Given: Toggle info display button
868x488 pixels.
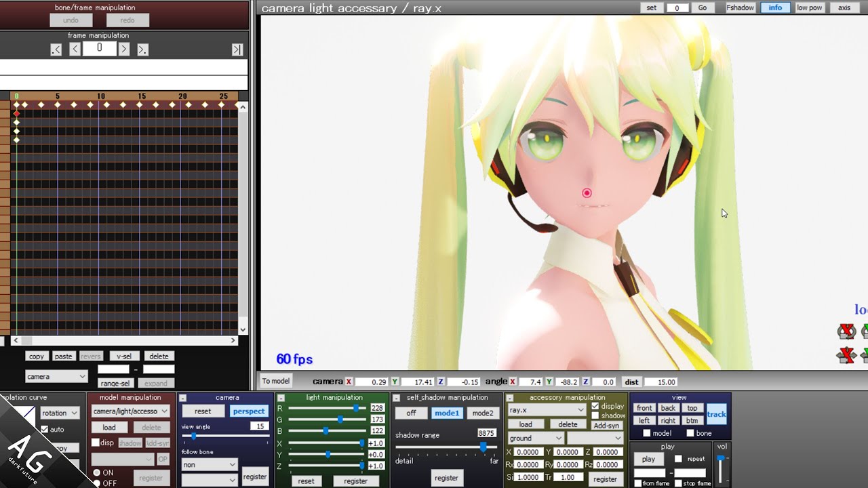Looking at the screenshot, I should tap(775, 7).
